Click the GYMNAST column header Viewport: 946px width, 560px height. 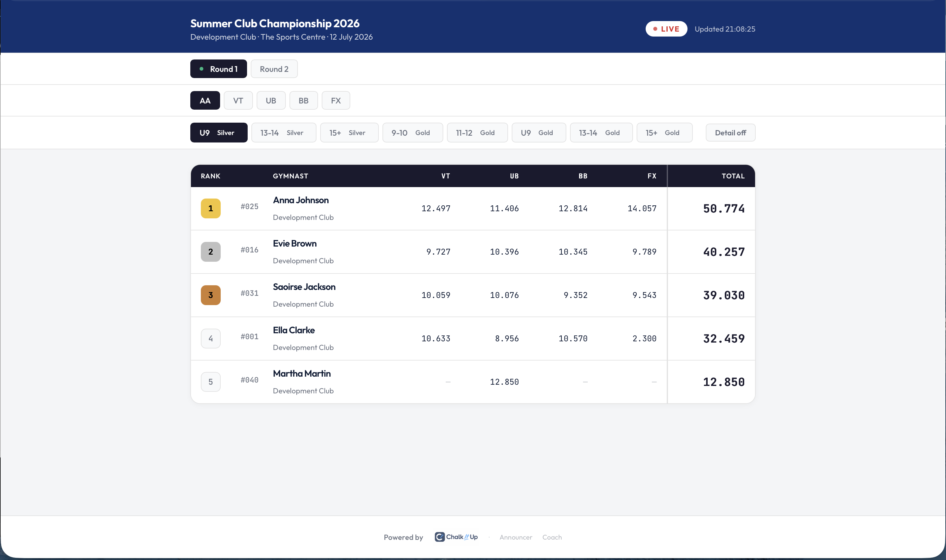[x=290, y=176]
